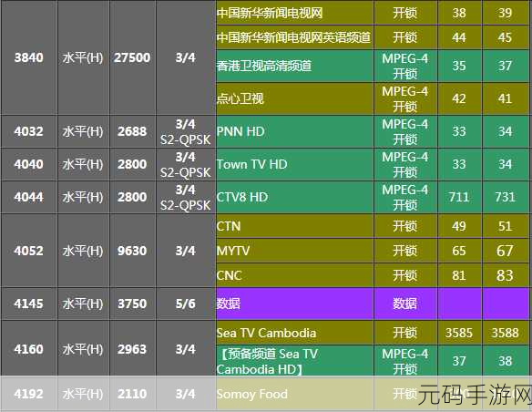Select value 67 in the MYTV row
The width and height of the screenshot is (532, 412).
505,251
